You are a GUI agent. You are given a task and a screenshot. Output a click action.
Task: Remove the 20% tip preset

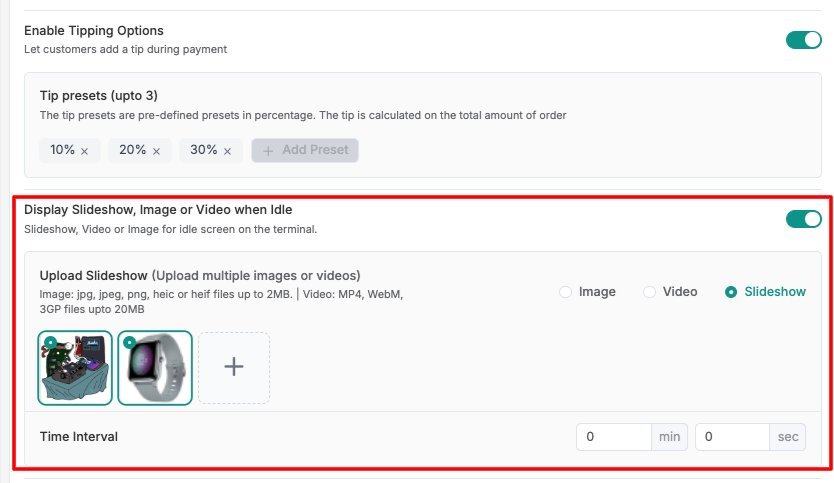(x=156, y=151)
